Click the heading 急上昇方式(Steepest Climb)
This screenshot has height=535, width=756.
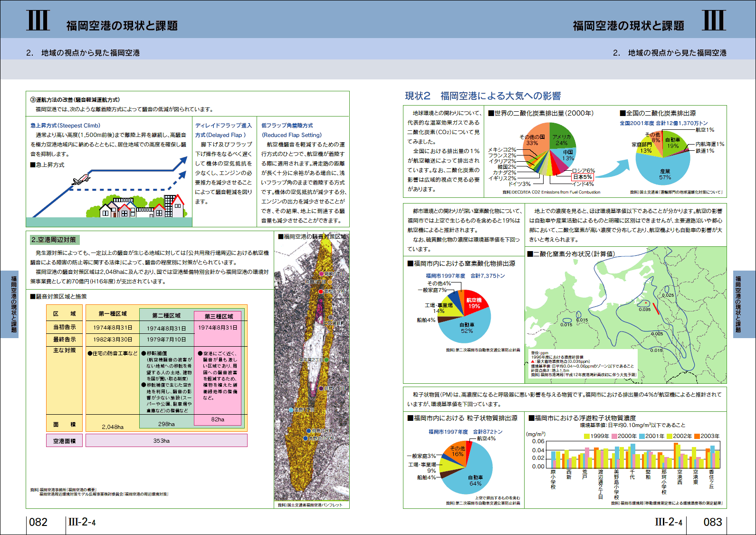[65, 126]
